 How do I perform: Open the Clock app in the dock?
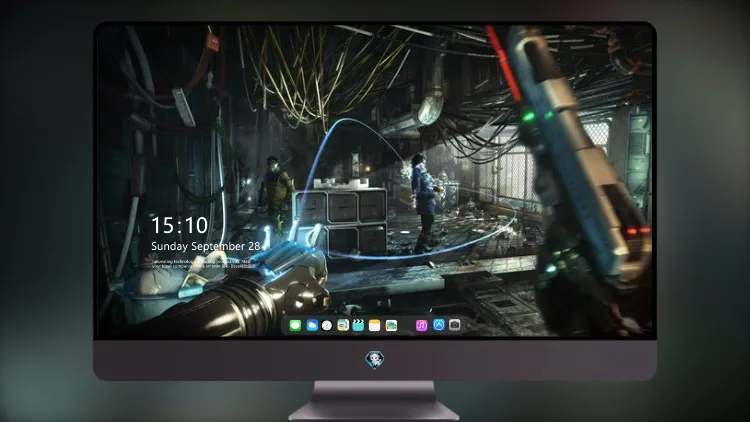327,326
